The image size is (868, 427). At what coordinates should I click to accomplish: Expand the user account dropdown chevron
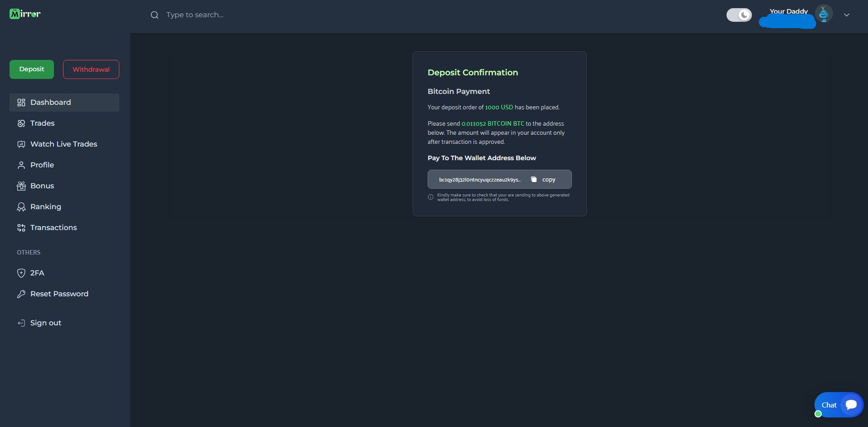(x=846, y=15)
